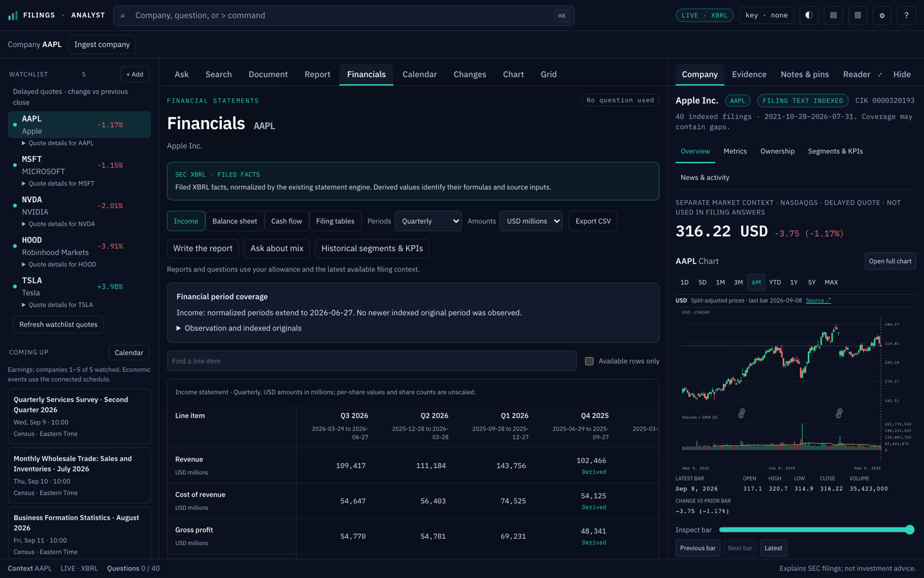The height and width of the screenshot is (578, 924).
Task: Open the Notes & pins tab
Action: click(x=805, y=74)
